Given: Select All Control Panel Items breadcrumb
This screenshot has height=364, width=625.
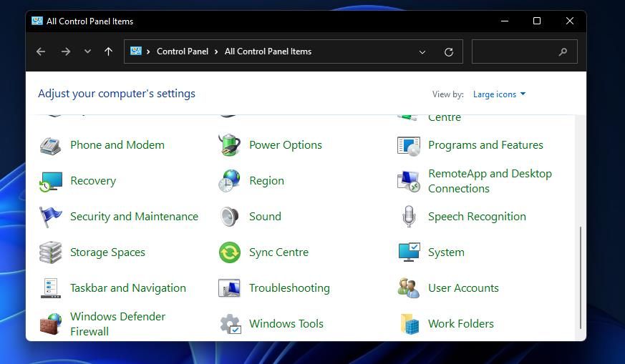Looking at the screenshot, I should [268, 51].
